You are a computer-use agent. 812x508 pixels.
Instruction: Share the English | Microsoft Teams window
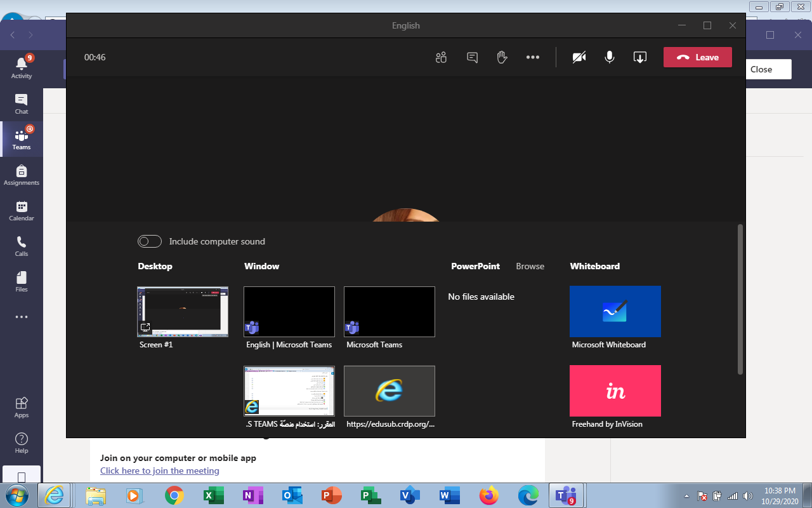[289, 311]
